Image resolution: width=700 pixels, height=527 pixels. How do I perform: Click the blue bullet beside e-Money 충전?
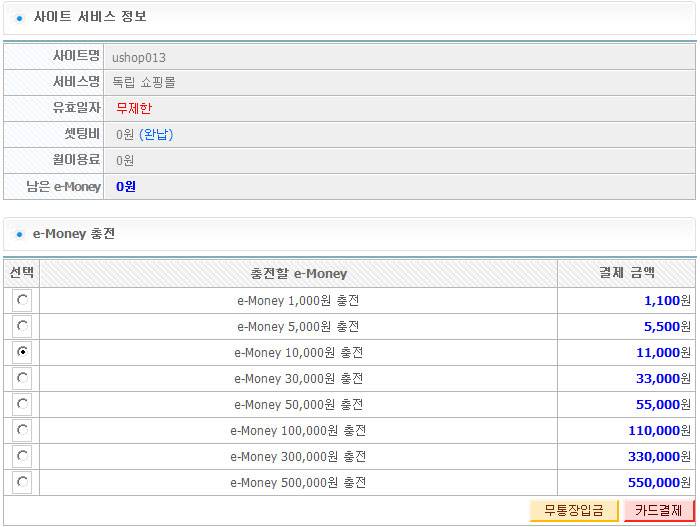coord(19,234)
